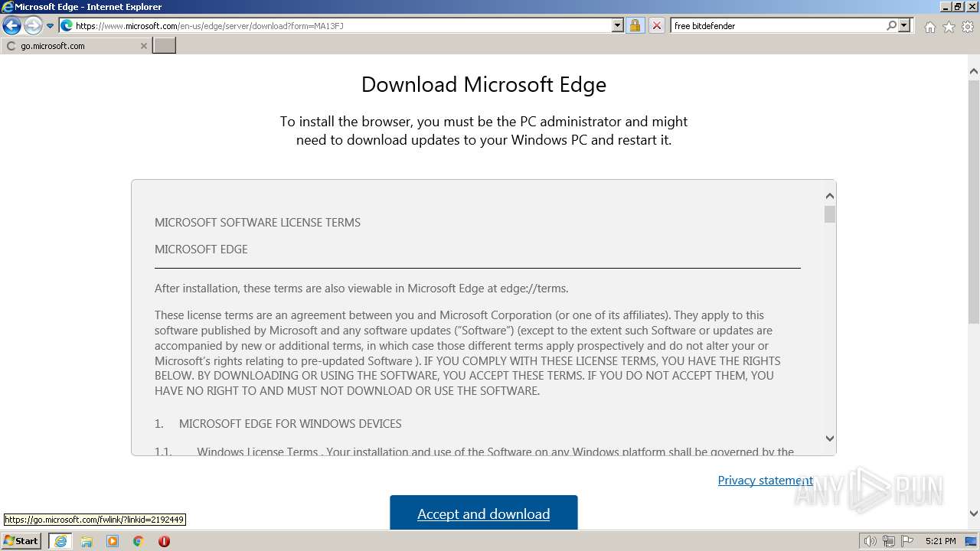Open network tray icon
The image size is (980, 551).
point(889,541)
